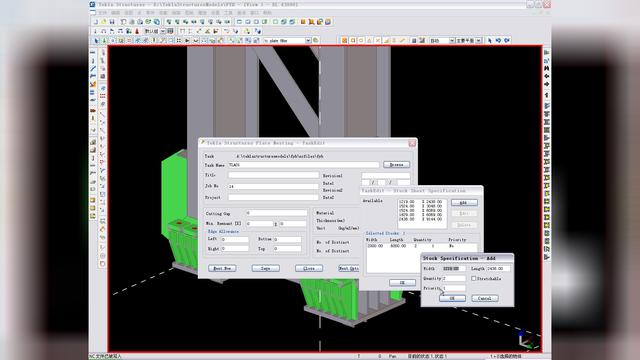Click the Title field in TaskEdit
640x360 pixels.
tap(273, 175)
